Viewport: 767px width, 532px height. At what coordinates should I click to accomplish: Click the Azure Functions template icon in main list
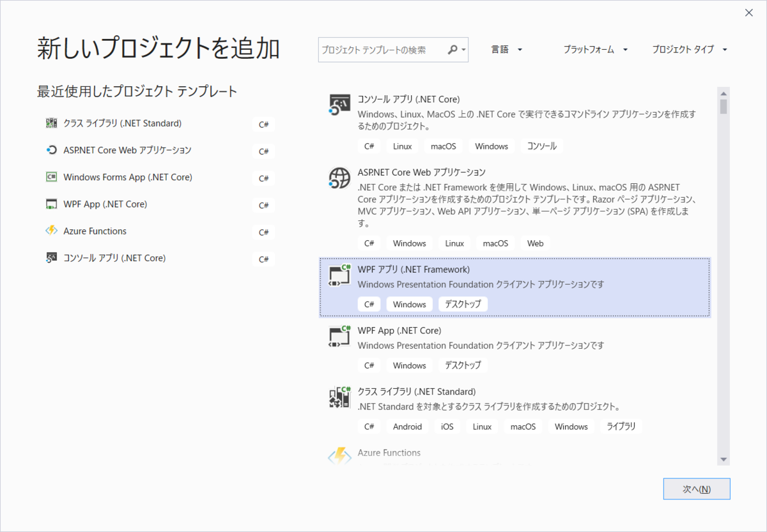[x=339, y=457]
